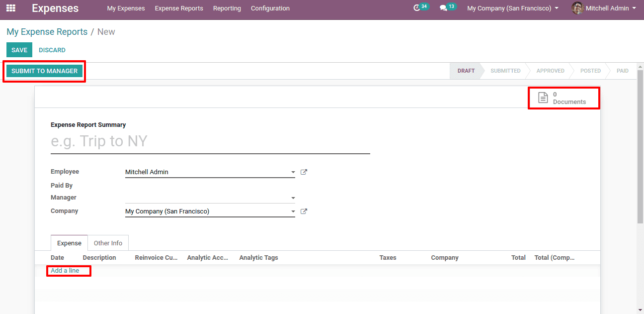Open external link icon beside Employee field
The height and width of the screenshot is (314, 644).
tap(304, 172)
